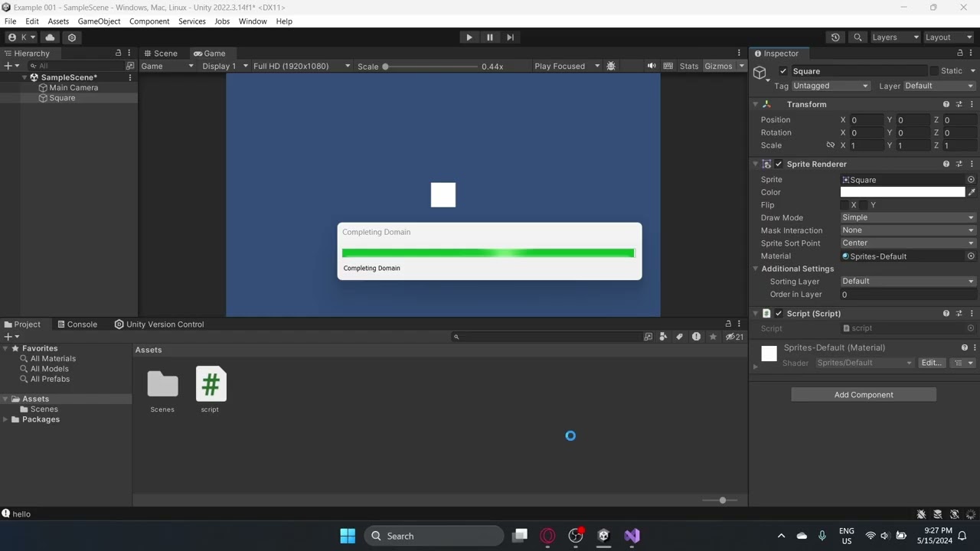Viewport: 980px width, 551px height.
Task: Open Visual Studio from the taskbar
Action: point(632,536)
